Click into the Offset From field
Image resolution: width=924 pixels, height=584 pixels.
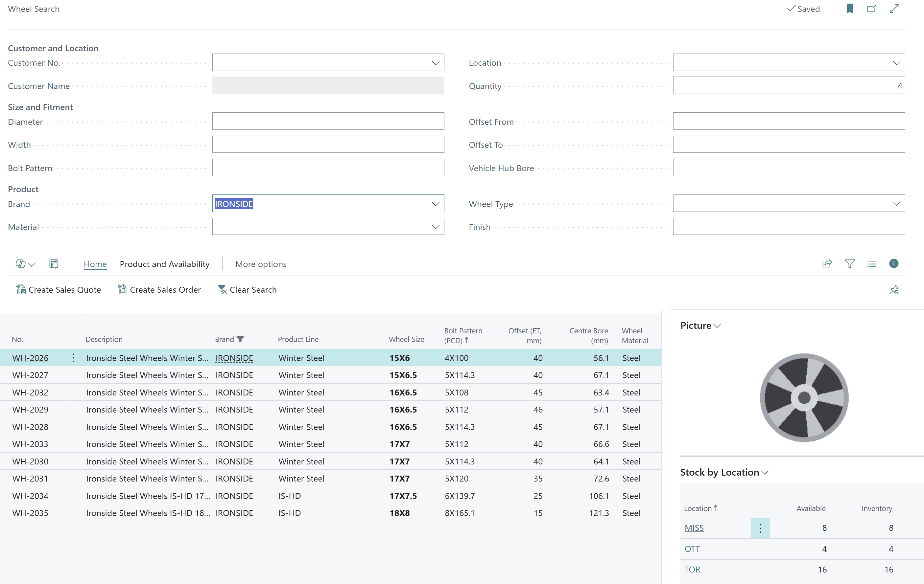pyautogui.click(x=789, y=121)
